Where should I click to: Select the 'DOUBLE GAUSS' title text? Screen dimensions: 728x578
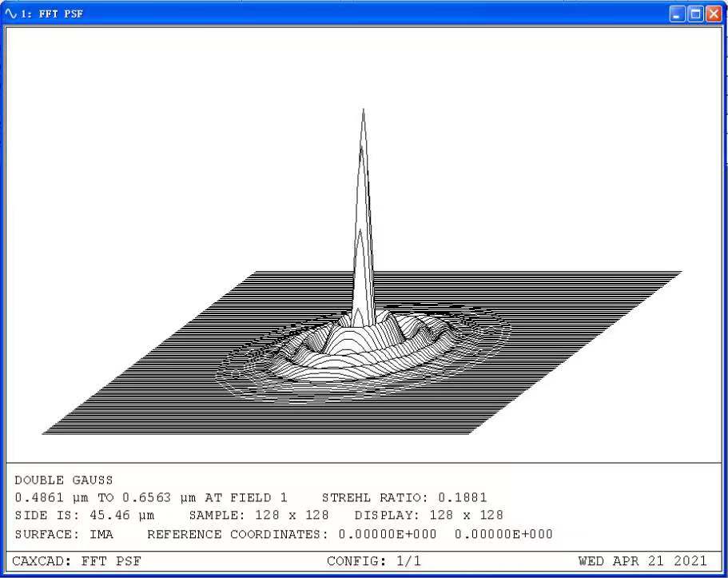pos(64,480)
